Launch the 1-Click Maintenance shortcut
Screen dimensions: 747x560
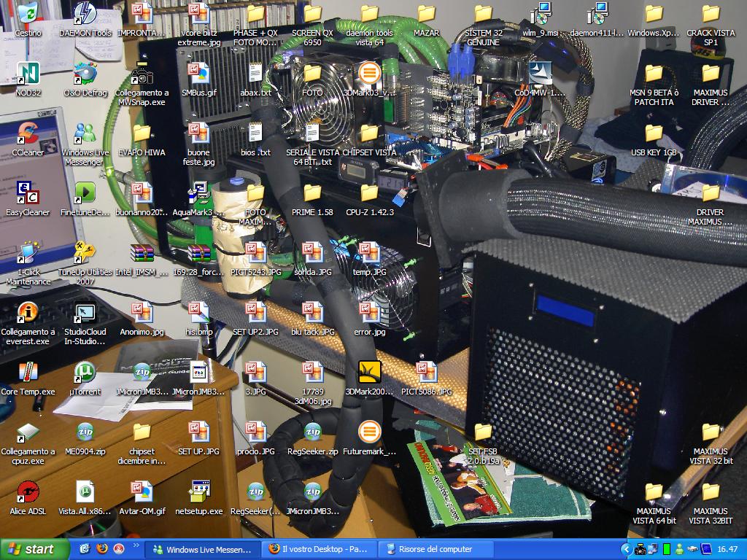tap(28, 252)
